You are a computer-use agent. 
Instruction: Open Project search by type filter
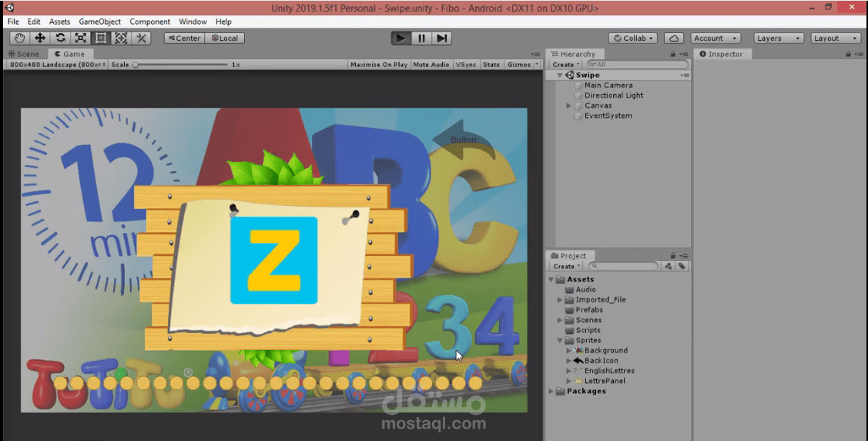pyautogui.click(x=669, y=267)
